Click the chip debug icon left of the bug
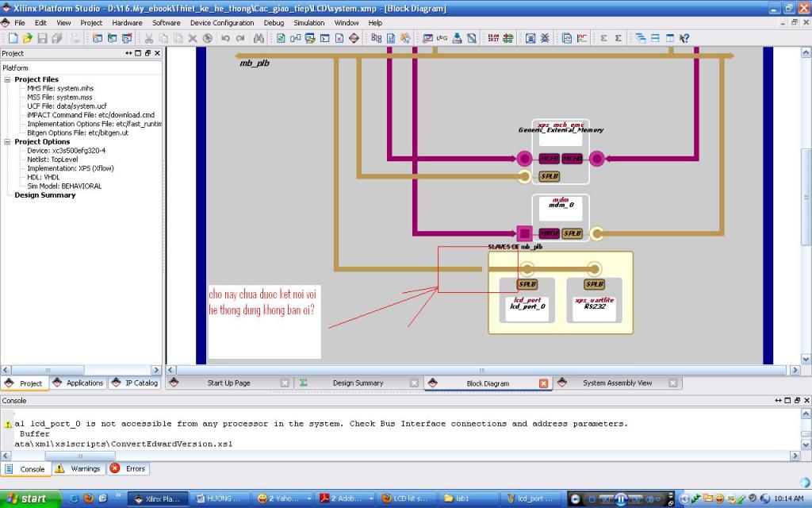812x508 pixels. [530, 38]
